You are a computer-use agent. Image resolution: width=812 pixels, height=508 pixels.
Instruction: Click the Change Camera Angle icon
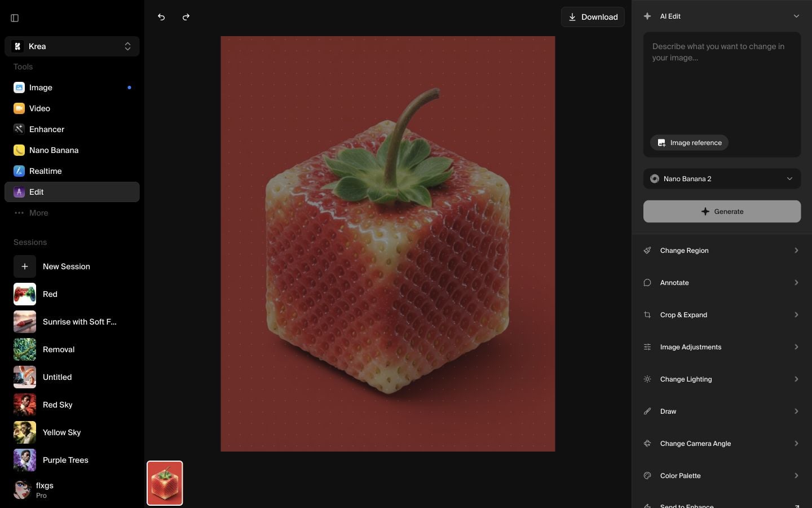coord(647,444)
